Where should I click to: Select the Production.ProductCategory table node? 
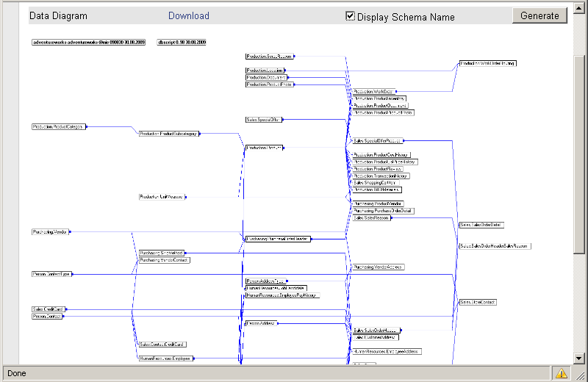point(59,126)
